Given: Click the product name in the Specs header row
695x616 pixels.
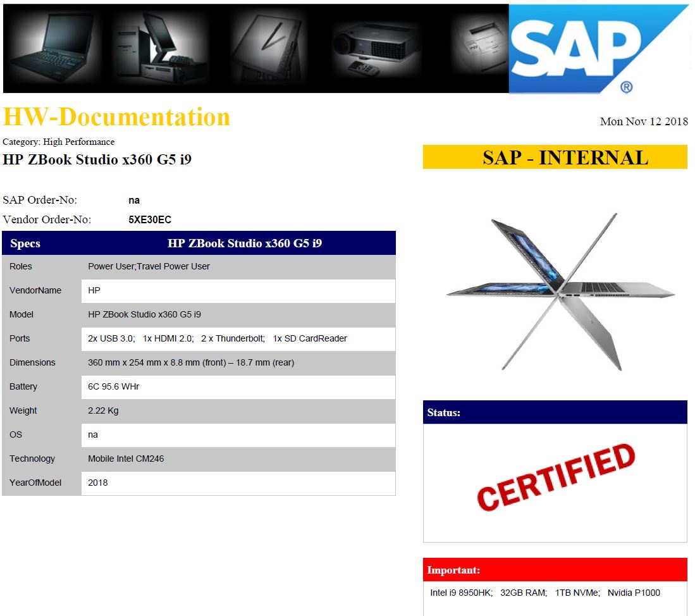Looking at the screenshot, I should pyautogui.click(x=245, y=243).
